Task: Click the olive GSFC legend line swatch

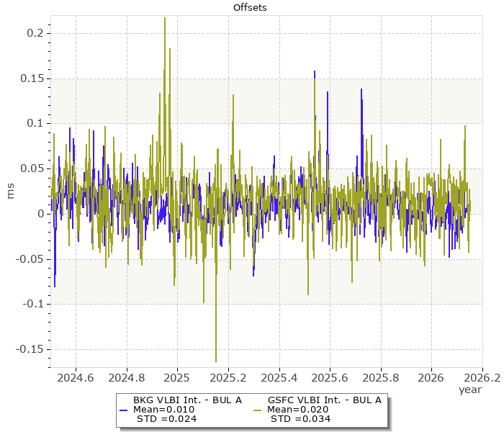Action: [x=257, y=410]
